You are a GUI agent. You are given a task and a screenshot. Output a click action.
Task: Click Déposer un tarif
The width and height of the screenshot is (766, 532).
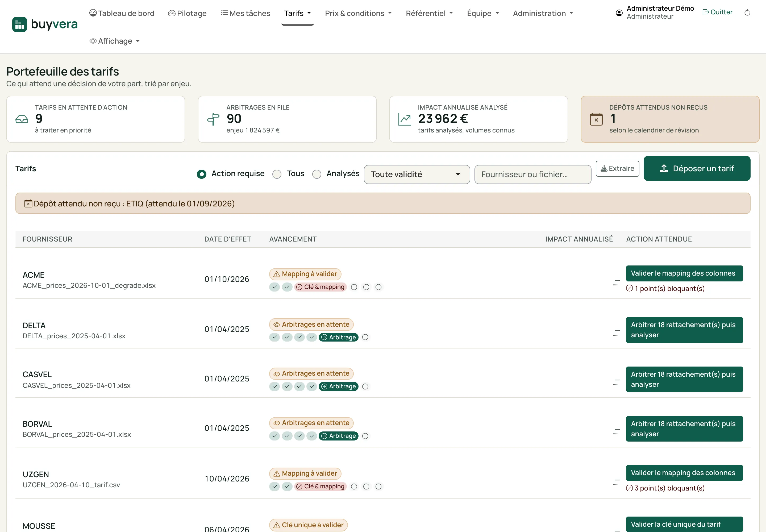[x=697, y=168]
